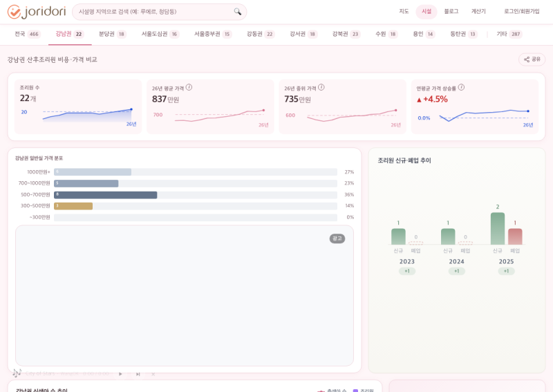Click the 2024 신규 green bar
Image resolution: width=553 pixels, height=392 pixels.
point(448,236)
